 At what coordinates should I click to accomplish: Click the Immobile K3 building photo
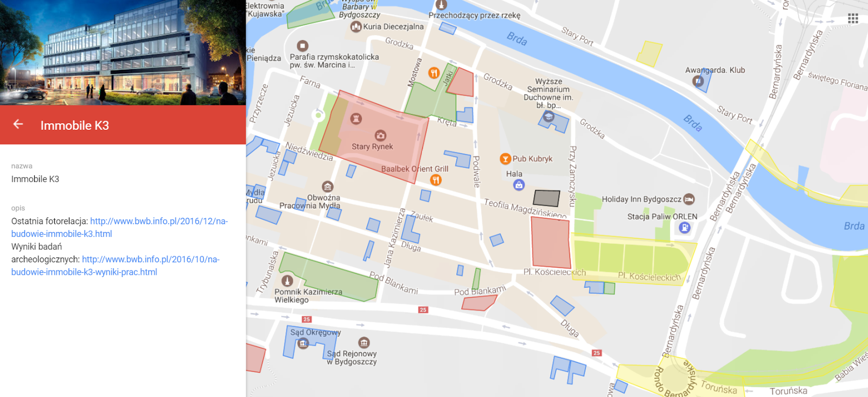123,53
